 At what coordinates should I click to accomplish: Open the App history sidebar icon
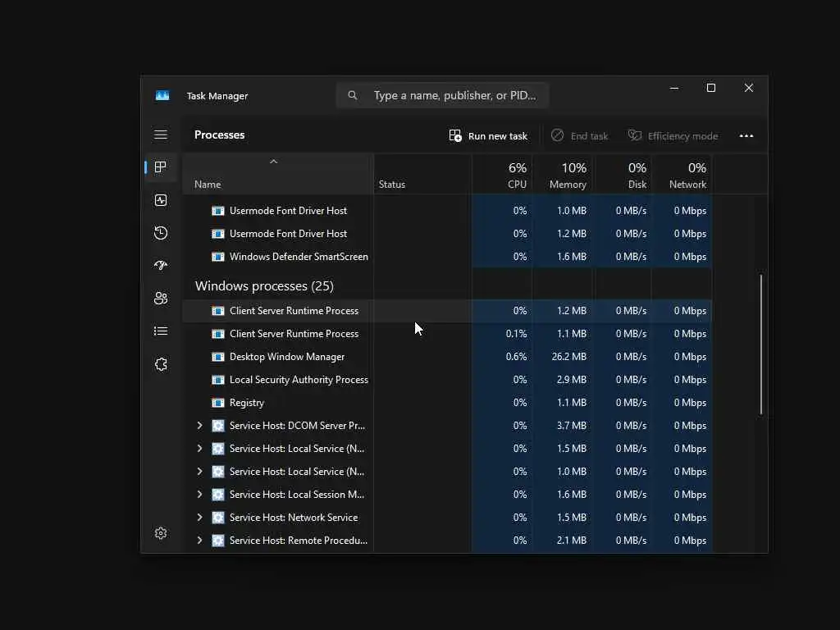click(161, 233)
